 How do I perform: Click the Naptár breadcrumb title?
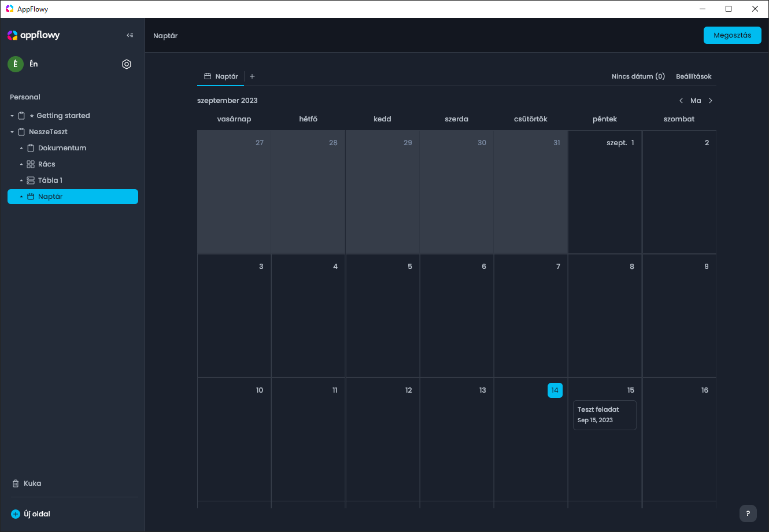click(165, 36)
